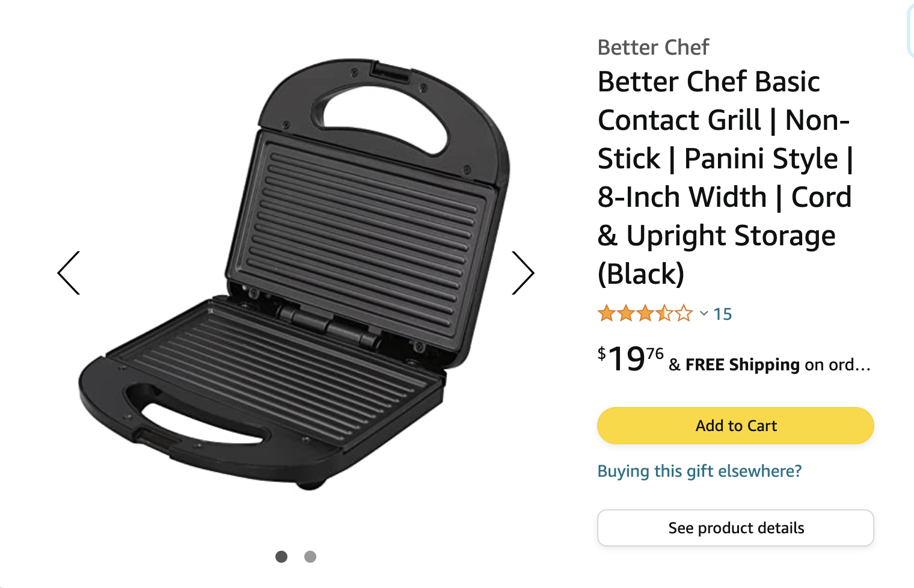914x588 pixels.
Task: Click the $19.76 price
Action: (x=630, y=359)
